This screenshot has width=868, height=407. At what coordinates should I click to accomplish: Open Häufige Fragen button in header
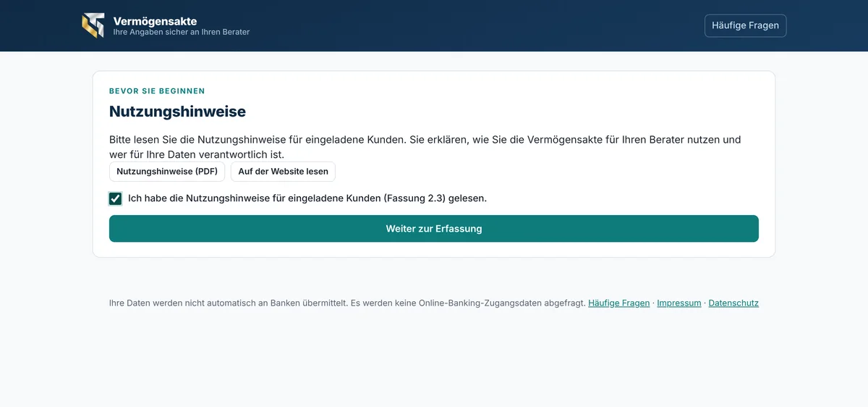coord(745,25)
